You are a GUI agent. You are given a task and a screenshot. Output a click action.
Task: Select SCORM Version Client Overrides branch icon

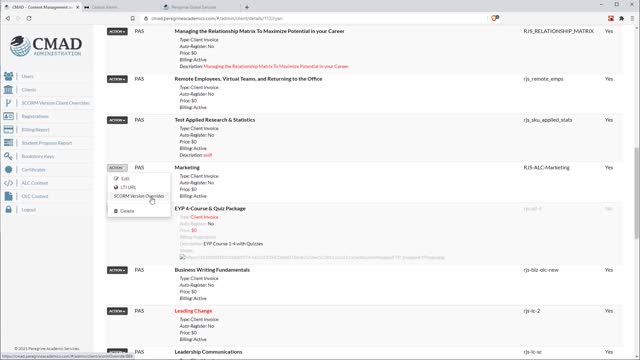8,103
